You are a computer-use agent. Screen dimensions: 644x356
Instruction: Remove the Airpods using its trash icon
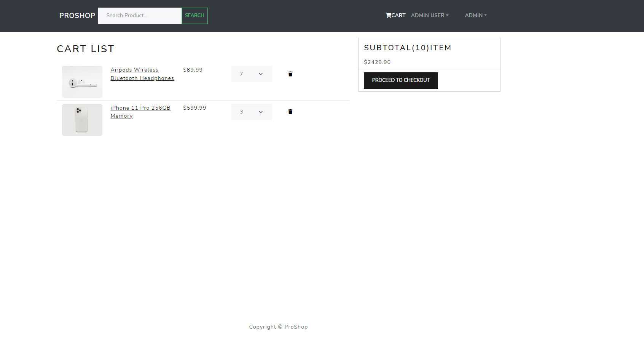point(290,74)
